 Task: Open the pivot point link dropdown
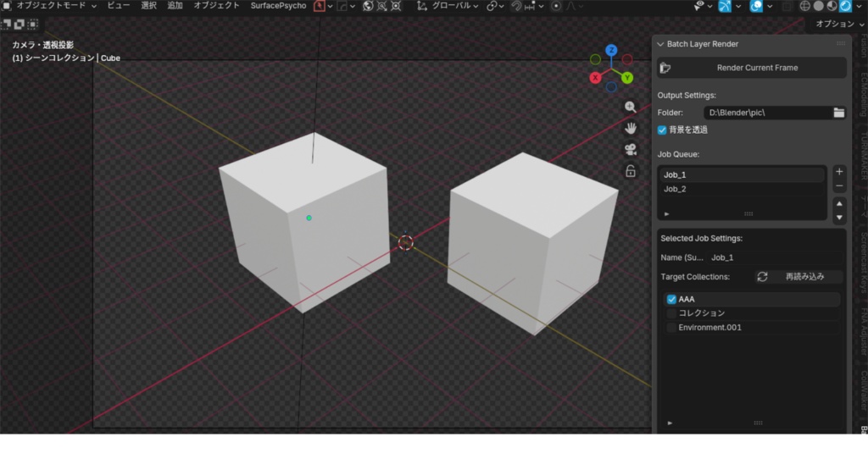click(x=494, y=6)
